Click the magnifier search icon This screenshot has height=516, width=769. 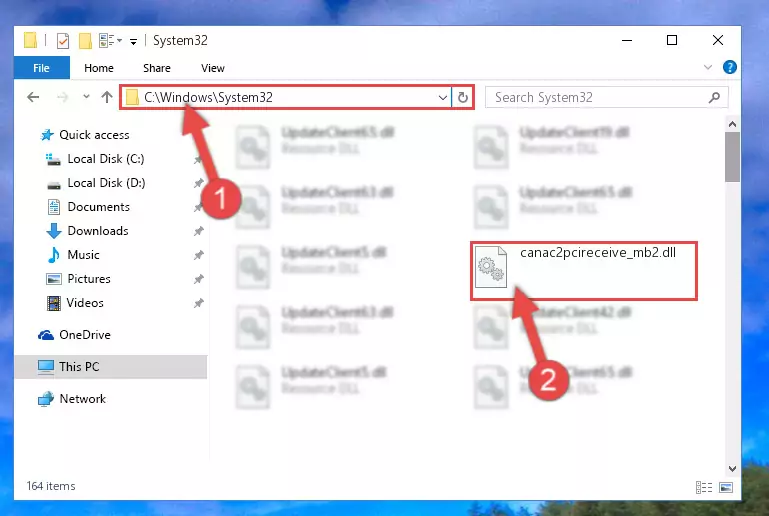point(715,97)
